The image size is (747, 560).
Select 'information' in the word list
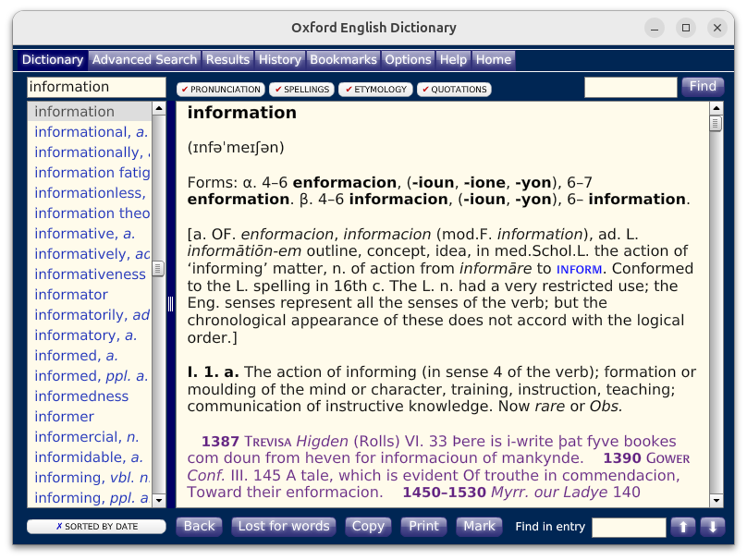coord(90,112)
